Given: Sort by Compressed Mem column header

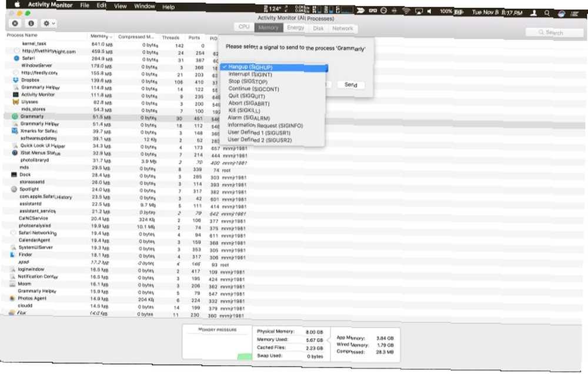Looking at the screenshot, I should click(x=136, y=37).
